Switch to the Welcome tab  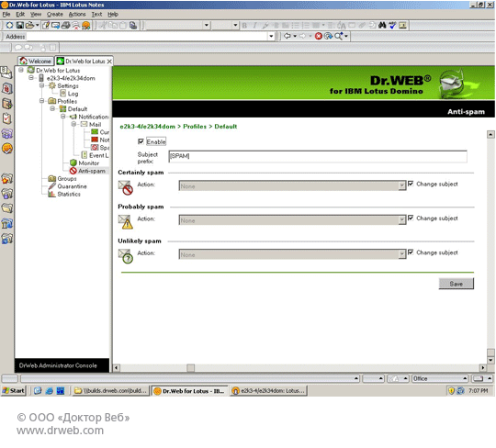tap(36, 61)
